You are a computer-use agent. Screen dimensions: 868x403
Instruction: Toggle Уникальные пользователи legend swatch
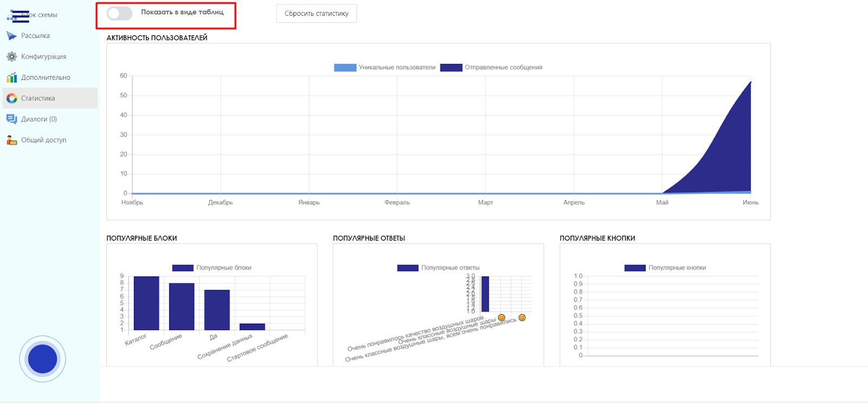[x=345, y=67]
